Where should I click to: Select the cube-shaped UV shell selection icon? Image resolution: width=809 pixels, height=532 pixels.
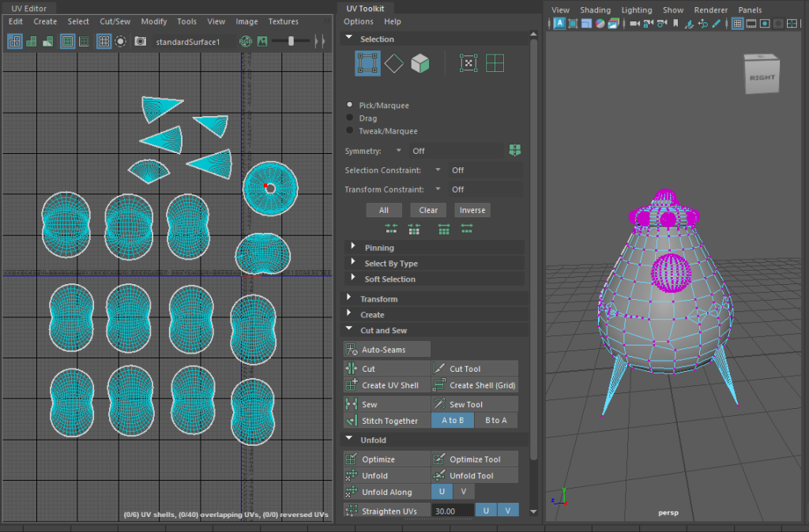tap(420, 64)
